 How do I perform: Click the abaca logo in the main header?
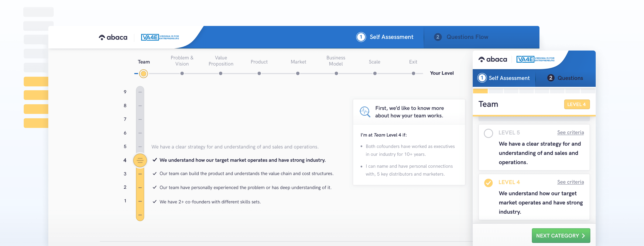point(113,37)
